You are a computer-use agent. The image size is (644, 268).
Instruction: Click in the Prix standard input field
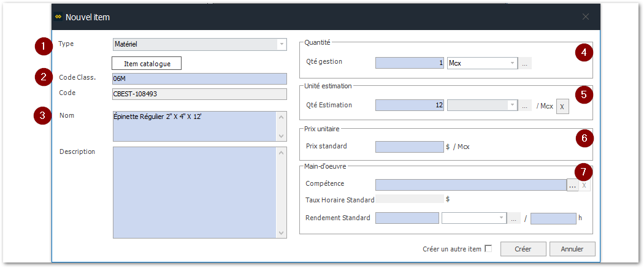point(408,147)
